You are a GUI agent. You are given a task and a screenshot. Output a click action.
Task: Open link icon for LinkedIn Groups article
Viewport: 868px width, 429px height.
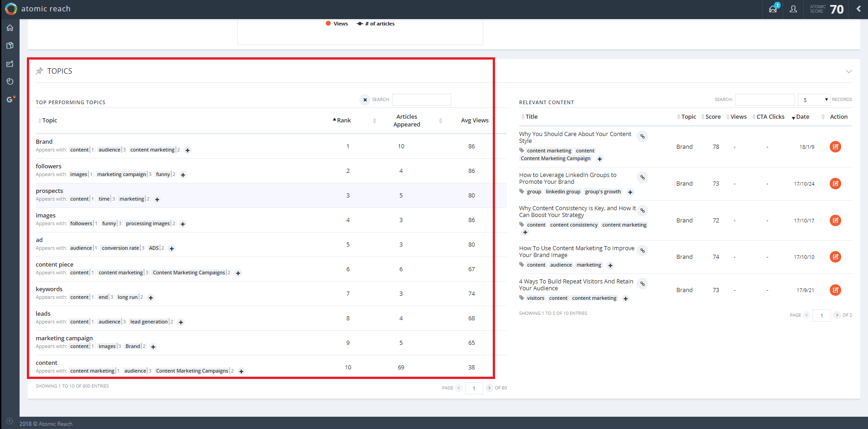tap(643, 177)
